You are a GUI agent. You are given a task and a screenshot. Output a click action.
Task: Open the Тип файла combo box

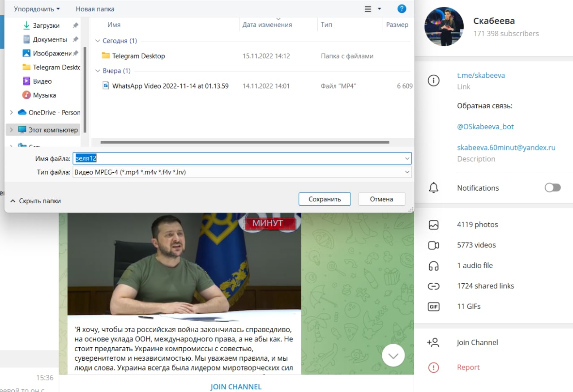tap(242, 172)
